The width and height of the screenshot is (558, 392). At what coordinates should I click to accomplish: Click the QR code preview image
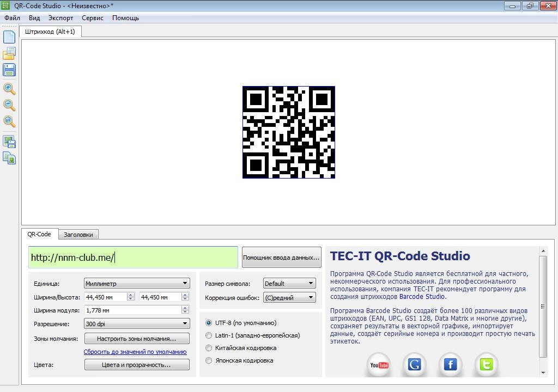click(x=289, y=132)
